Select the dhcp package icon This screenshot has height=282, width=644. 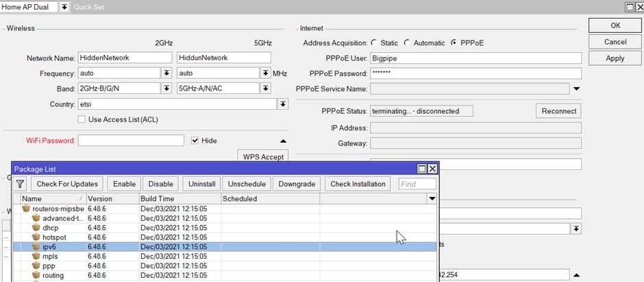tap(36, 227)
